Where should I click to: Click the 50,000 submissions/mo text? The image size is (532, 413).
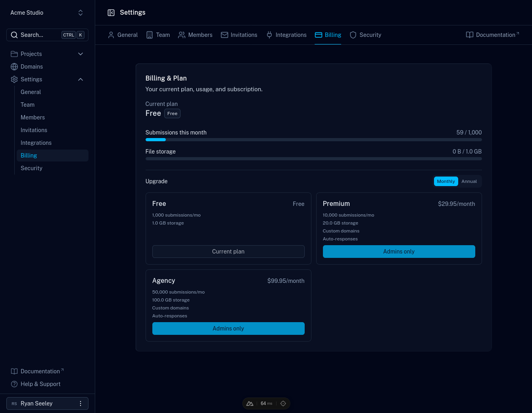coord(178,292)
